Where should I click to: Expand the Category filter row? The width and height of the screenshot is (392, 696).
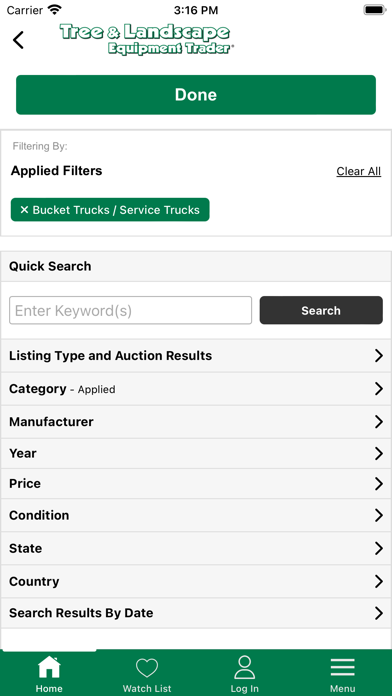coord(196,389)
